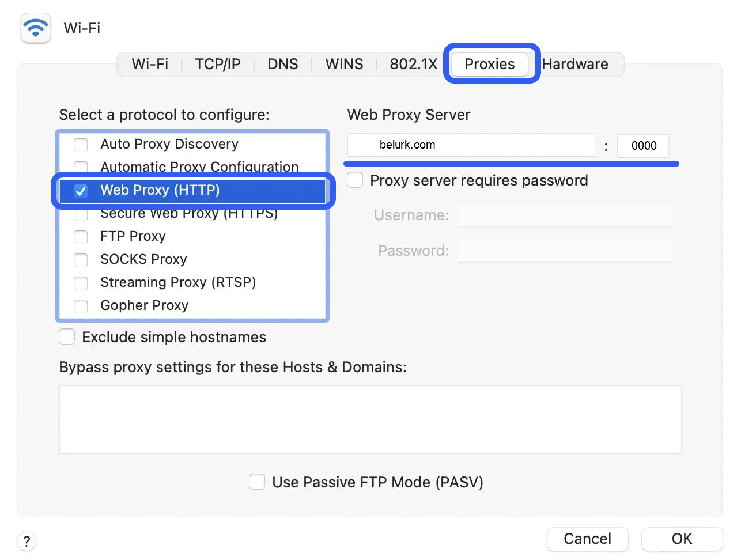
Task: Go to the Hardware tab
Action: [575, 64]
